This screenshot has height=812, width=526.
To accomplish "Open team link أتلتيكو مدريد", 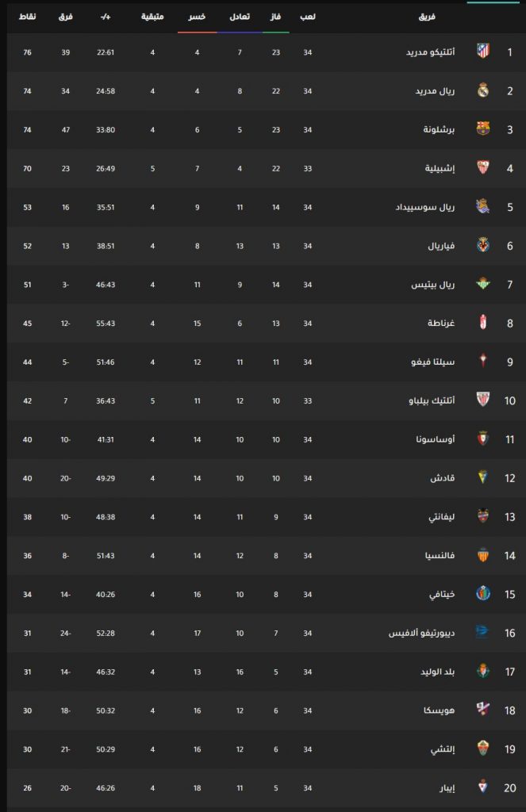I will [x=430, y=52].
